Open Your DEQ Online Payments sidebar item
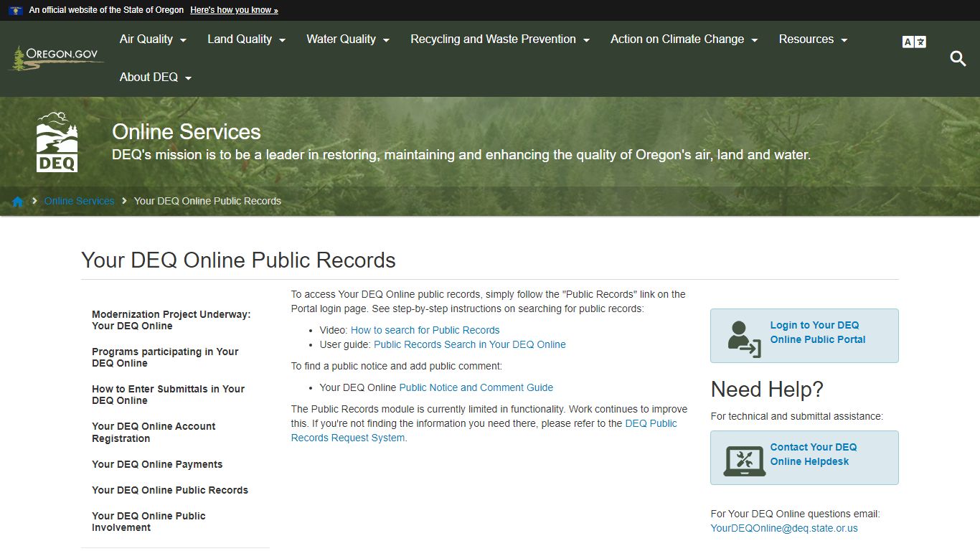This screenshot has height=551, width=980. [x=157, y=464]
